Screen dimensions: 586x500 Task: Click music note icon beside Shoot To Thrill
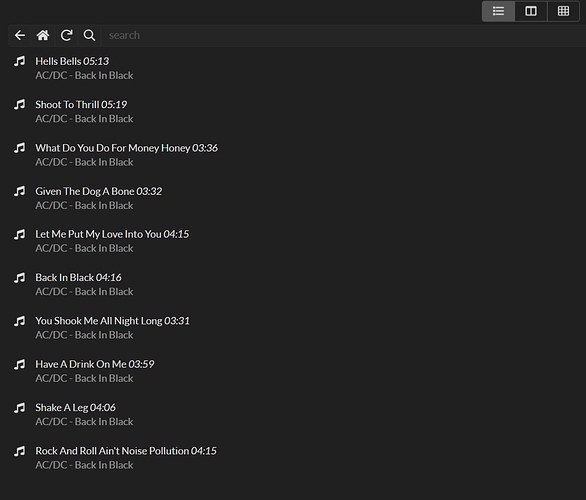point(20,104)
